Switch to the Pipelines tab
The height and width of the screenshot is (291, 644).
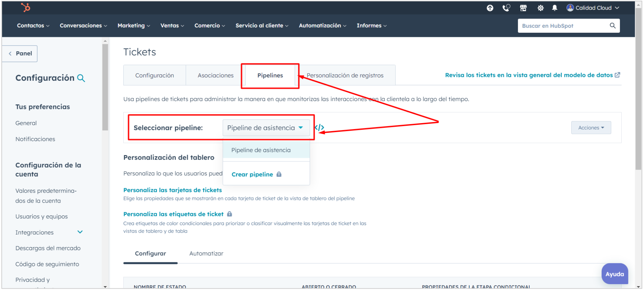(x=270, y=76)
